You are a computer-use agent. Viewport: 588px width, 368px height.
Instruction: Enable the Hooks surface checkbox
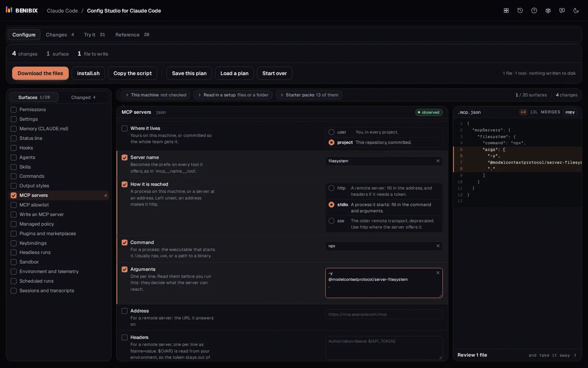14,148
